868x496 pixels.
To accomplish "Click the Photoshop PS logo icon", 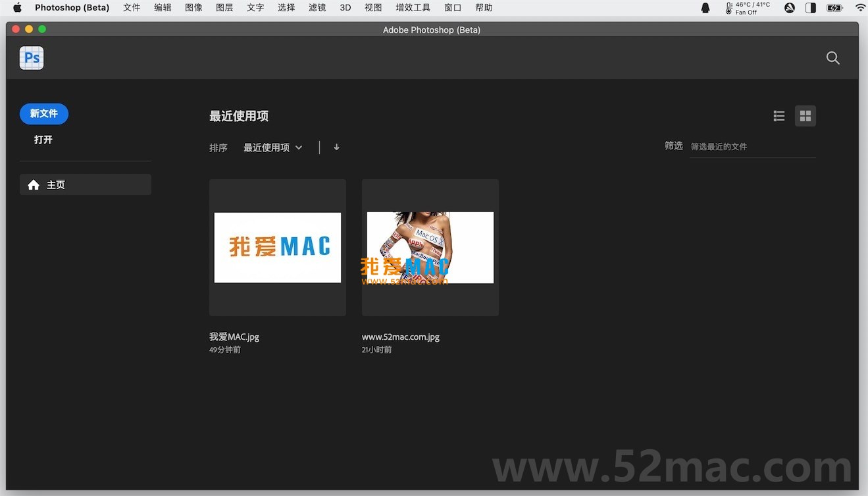I will point(31,58).
